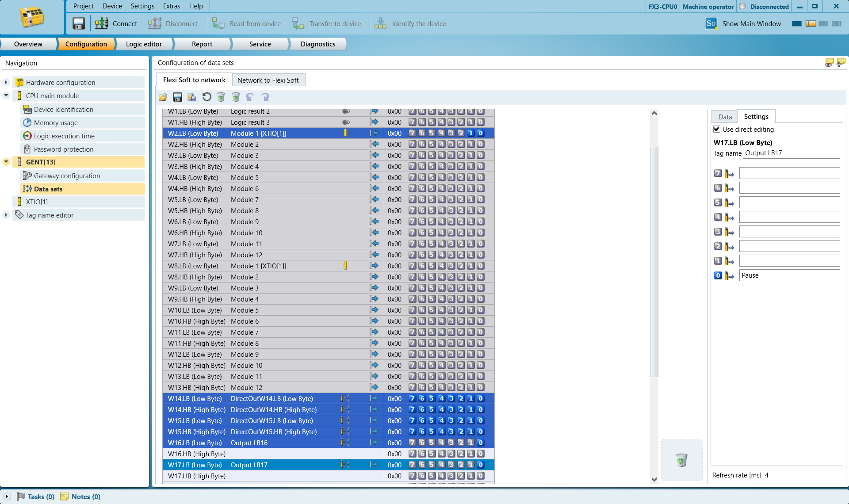
Task: Click the Connect icon in the top toolbar
Action: click(x=102, y=23)
